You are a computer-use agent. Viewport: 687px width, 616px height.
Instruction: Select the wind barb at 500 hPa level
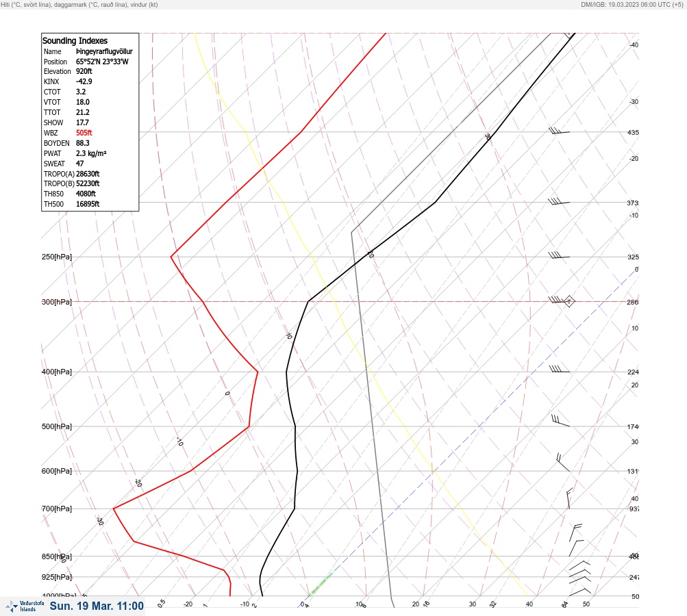[560, 420]
